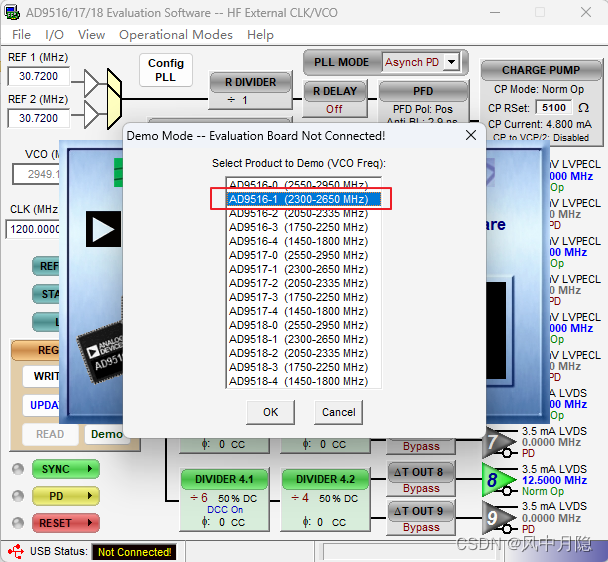
Task: Click the PFD block
Action: click(x=423, y=102)
